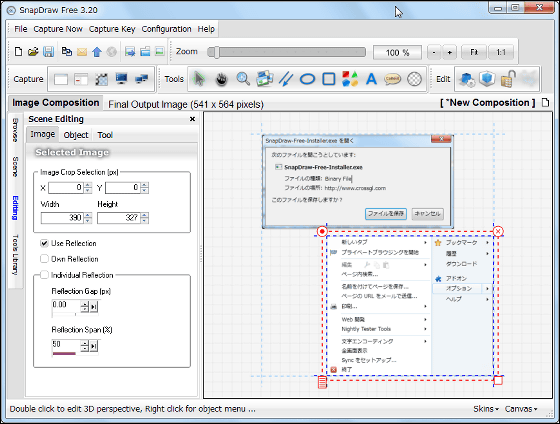Screen dimensions: 560x424
Task: Select the insert picture tool
Action: 265,79
